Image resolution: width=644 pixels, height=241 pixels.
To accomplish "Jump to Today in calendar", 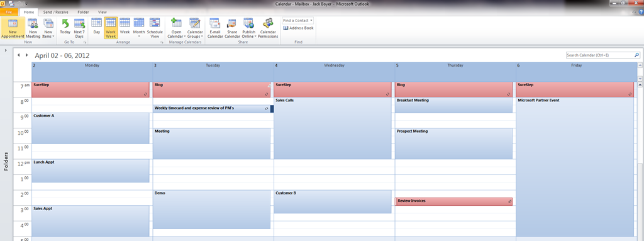I will tap(65, 28).
